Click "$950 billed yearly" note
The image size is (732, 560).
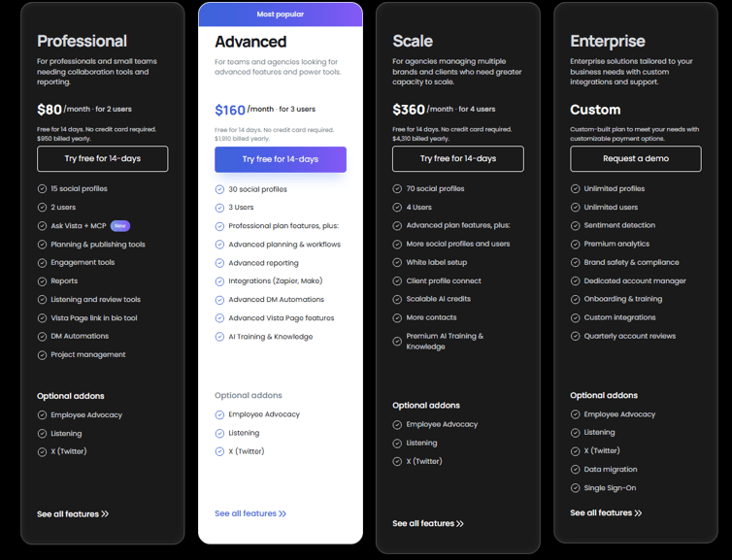point(64,139)
